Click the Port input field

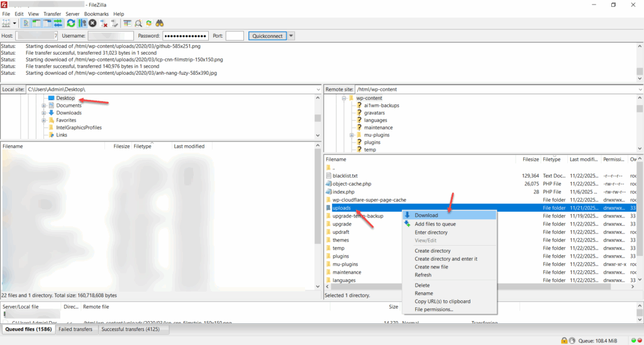235,36
